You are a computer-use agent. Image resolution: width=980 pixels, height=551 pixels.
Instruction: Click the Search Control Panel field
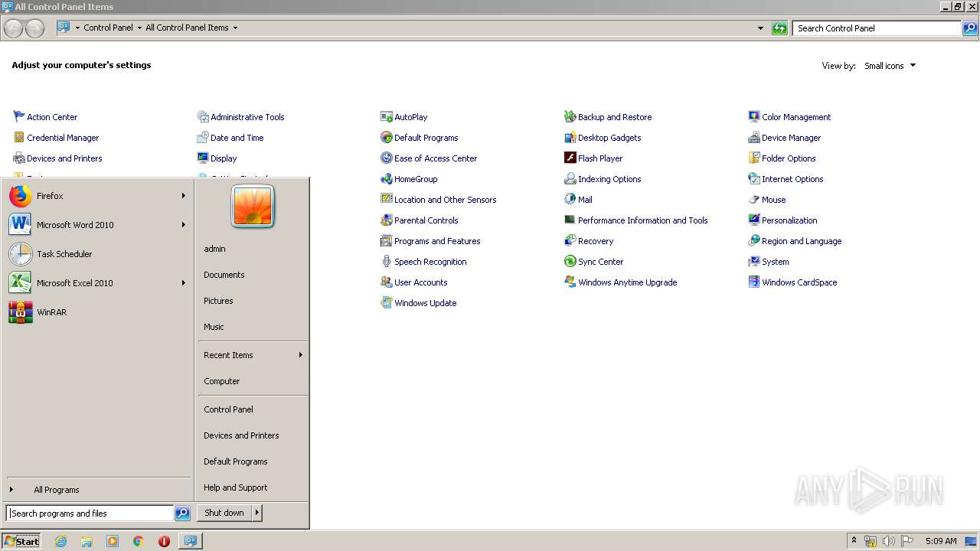[x=877, y=28]
